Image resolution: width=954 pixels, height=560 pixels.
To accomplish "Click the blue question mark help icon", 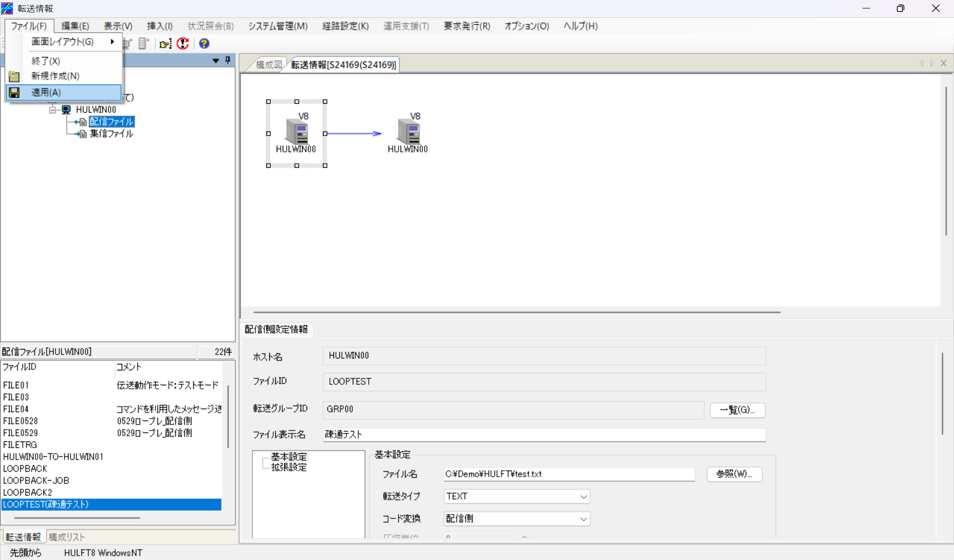I will pyautogui.click(x=204, y=44).
